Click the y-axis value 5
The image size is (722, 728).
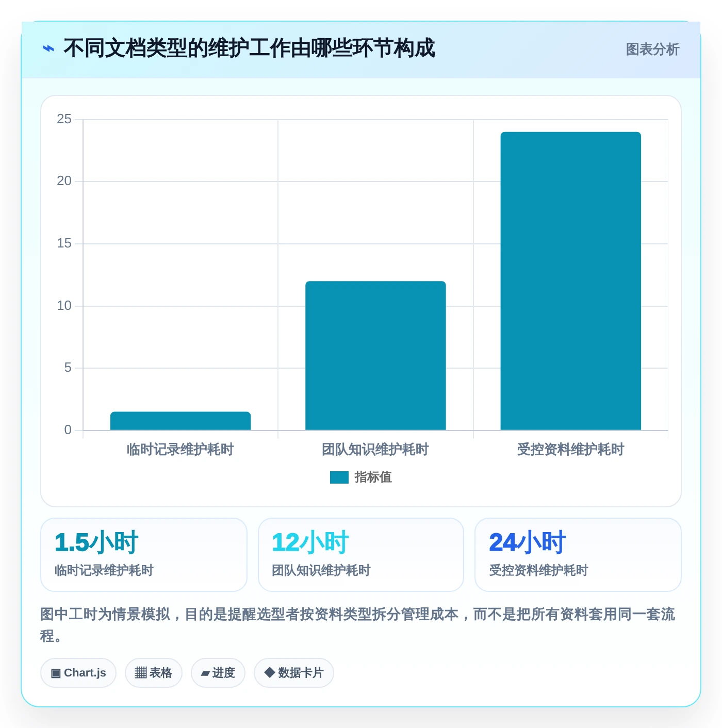coord(68,368)
